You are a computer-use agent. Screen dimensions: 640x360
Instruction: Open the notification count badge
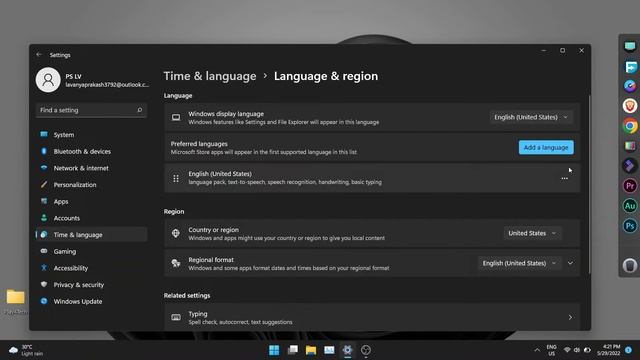(x=629, y=350)
